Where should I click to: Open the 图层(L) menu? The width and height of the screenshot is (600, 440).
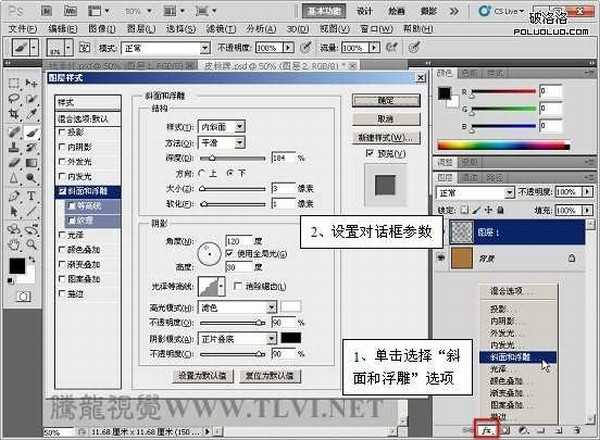[141, 29]
